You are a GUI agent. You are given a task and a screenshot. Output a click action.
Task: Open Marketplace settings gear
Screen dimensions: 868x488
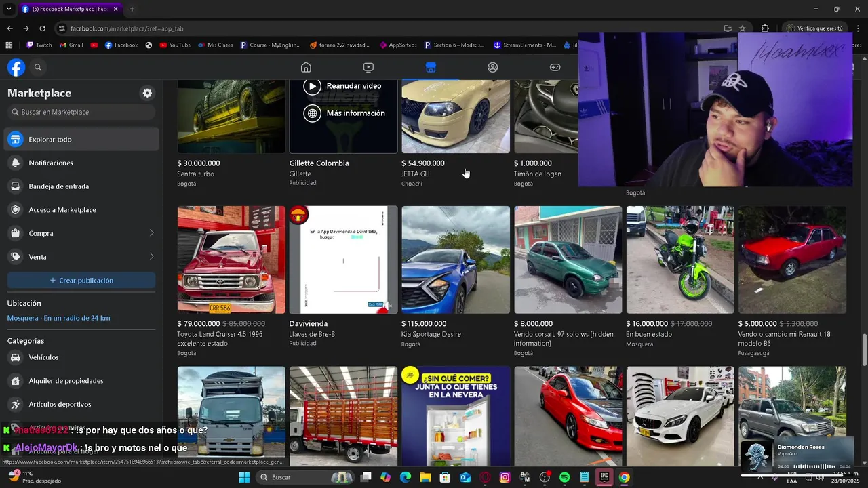tap(147, 93)
